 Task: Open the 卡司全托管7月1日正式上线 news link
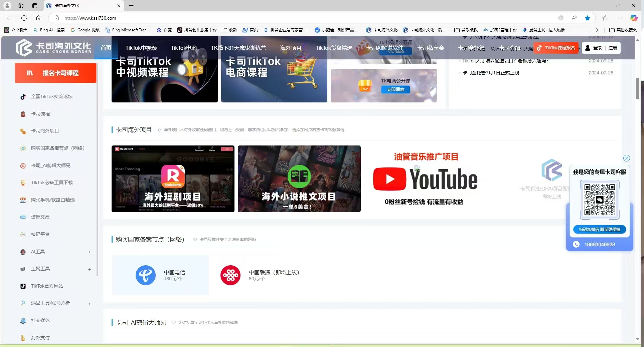[x=491, y=73]
